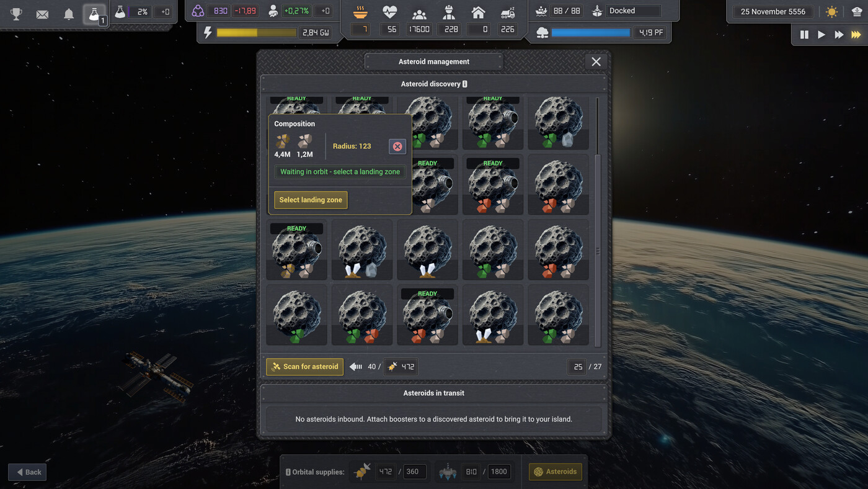This screenshot has width=868, height=489.
Task: Click the info icon beside Orbital supplies
Action: click(x=288, y=472)
